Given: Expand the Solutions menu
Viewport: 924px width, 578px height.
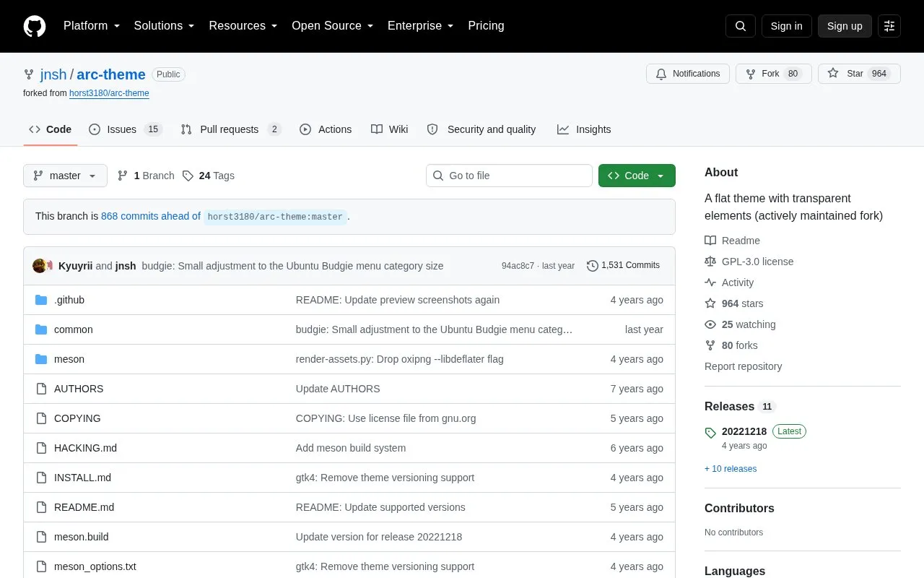Looking at the screenshot, I should point(164,26).
